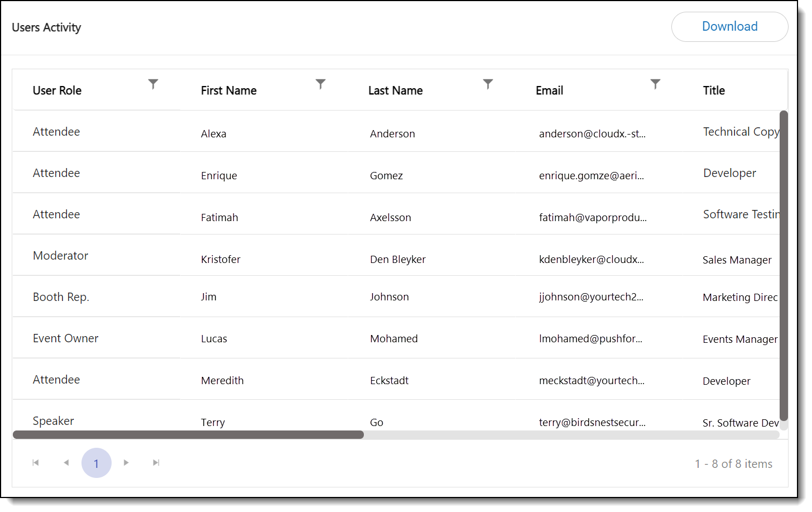
Task: Select page number 1
Action: click(97, 463)
